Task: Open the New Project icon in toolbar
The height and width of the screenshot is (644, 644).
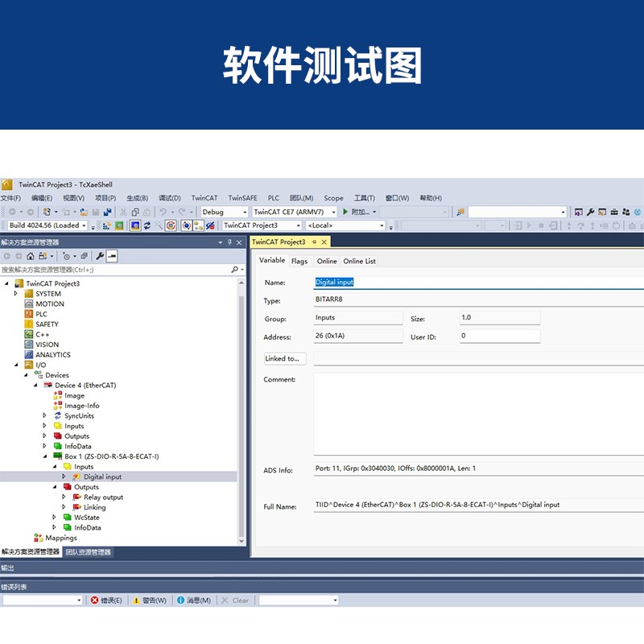Action: (x=47, y=212)
